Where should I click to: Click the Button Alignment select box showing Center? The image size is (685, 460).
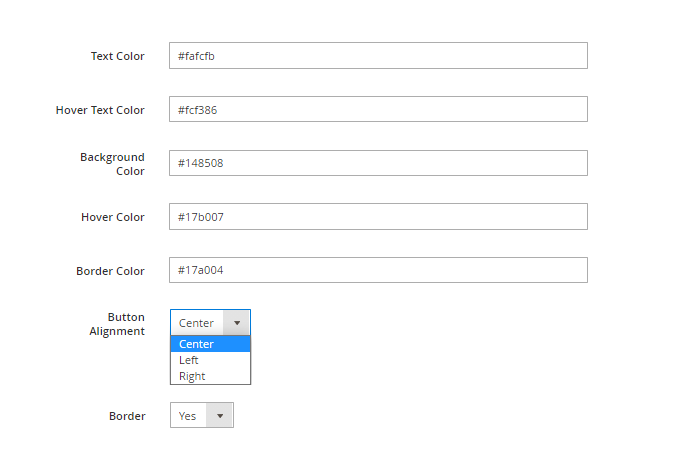197,323
